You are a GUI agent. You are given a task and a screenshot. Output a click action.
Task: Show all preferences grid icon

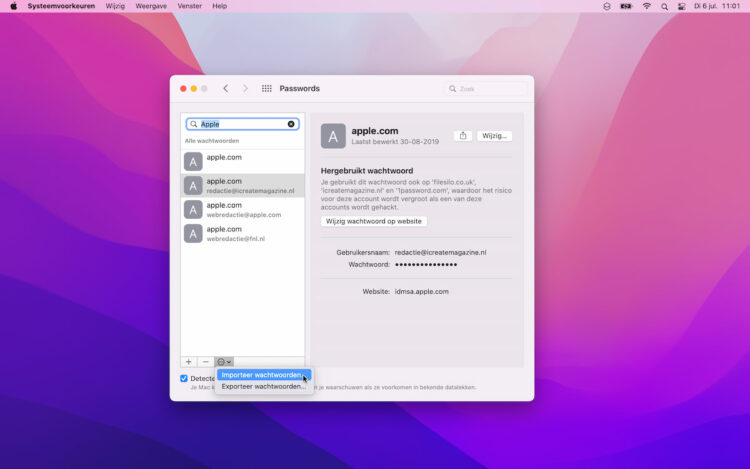click(267, 89)
